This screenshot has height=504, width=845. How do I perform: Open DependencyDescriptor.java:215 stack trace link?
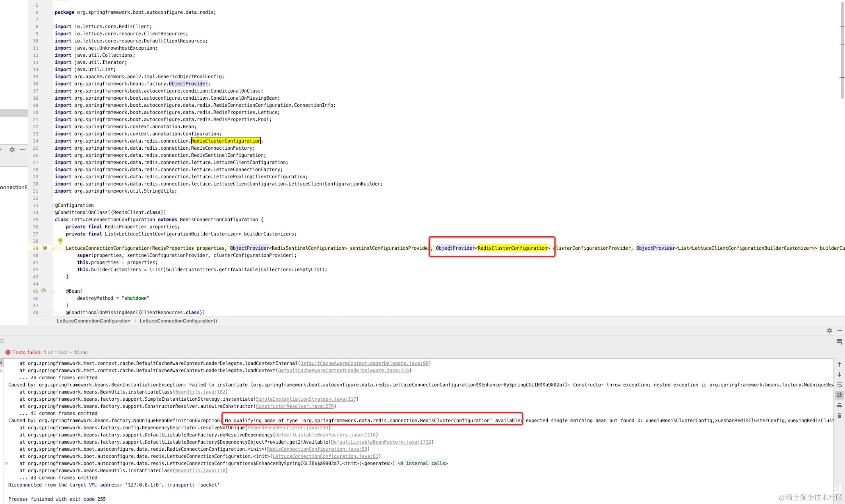pos(288,428)
